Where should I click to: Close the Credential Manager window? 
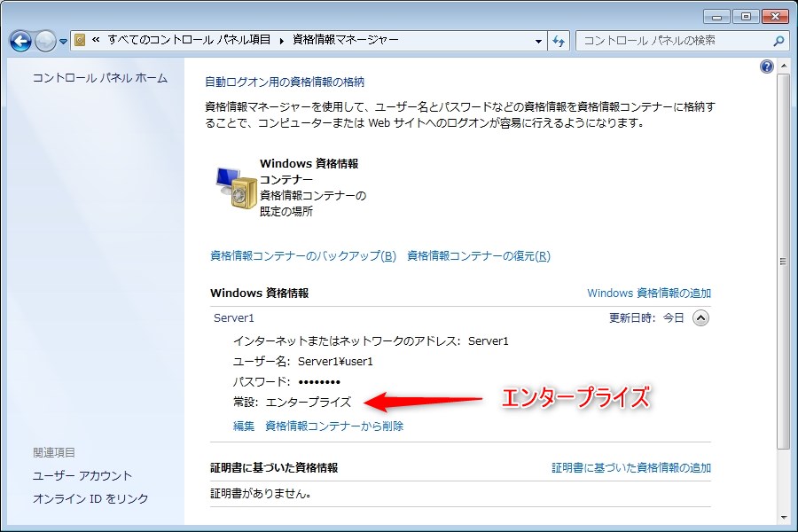[x=775, y=16]
